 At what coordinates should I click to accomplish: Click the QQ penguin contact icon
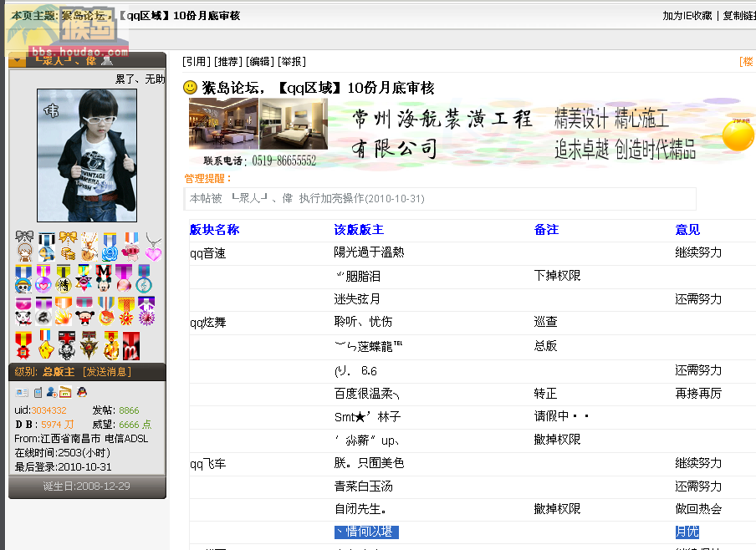point(82,392)
